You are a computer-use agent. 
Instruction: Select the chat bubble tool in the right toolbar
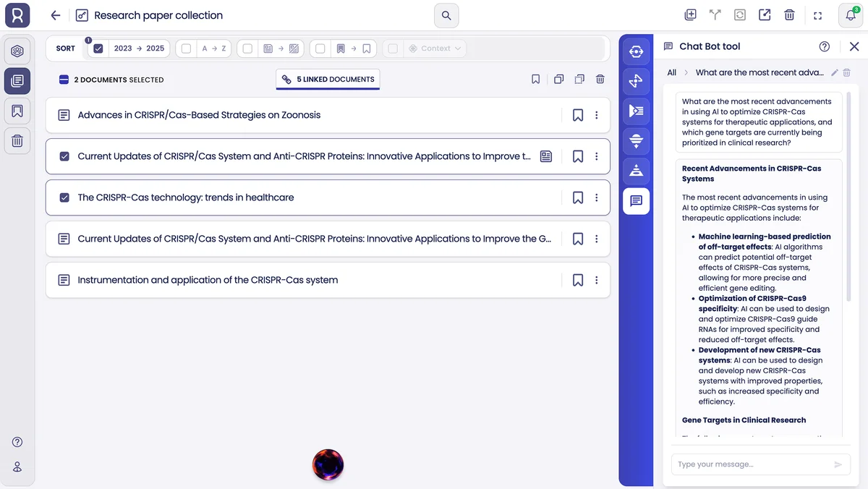[x=636, y=201]
